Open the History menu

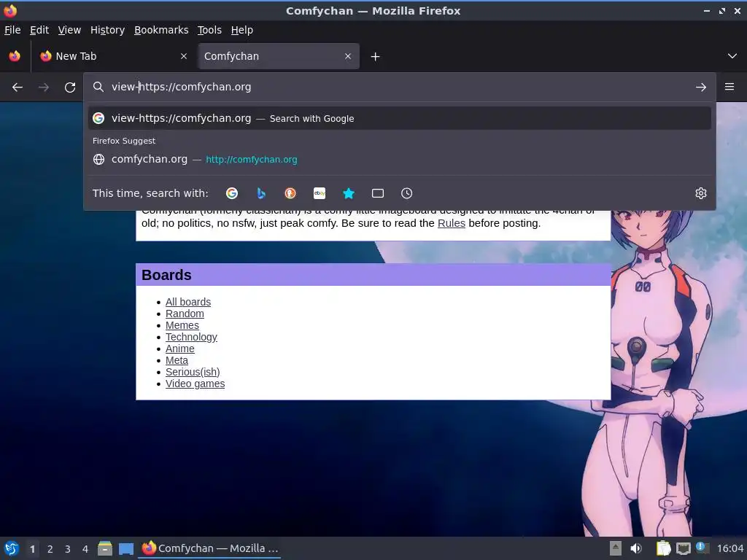[x=107, y=30]
